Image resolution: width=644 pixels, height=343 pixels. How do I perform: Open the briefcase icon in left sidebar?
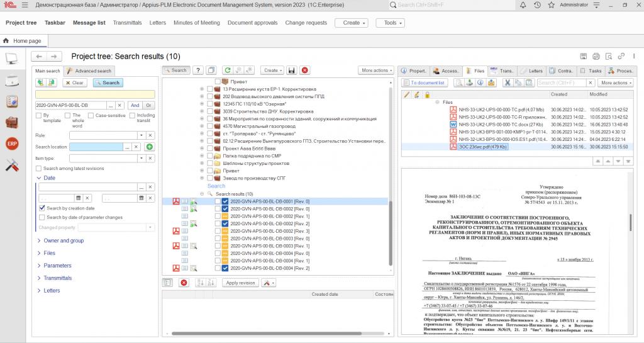click(x=11, y=123)
